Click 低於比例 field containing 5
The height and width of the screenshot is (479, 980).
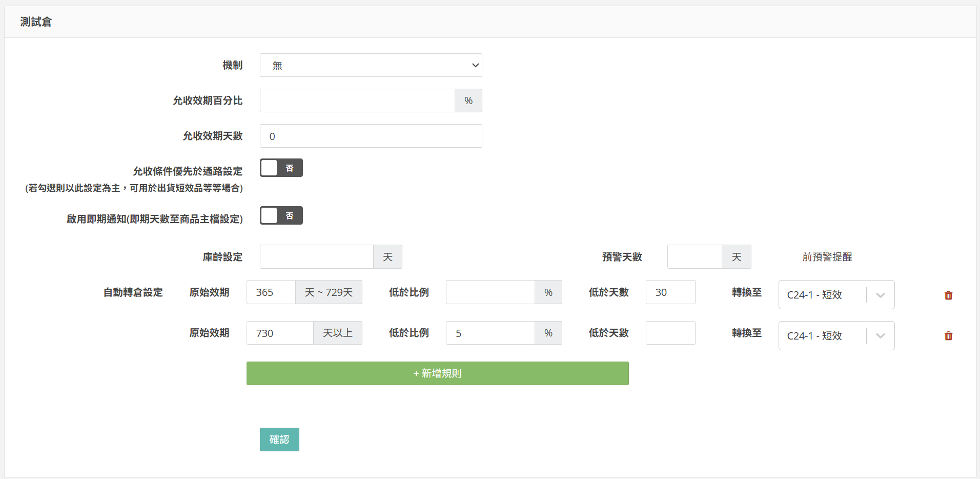(x=490, y=333)
